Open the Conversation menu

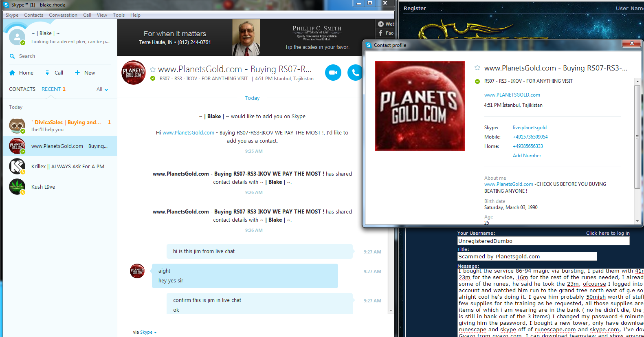pyautogui.click(x=63, y=15)
